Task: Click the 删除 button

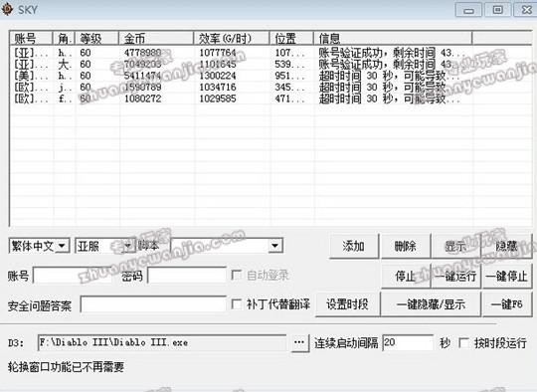Action: 405,246
